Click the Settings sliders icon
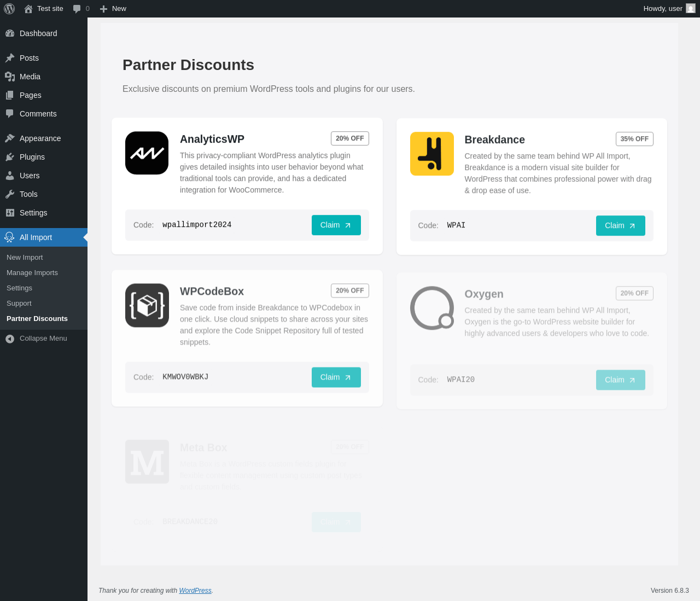This screenshot has height=601, width=700. 10,213
